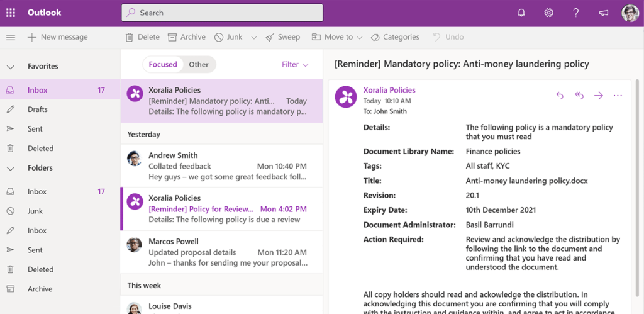Click the New message button

coord(58,37)
